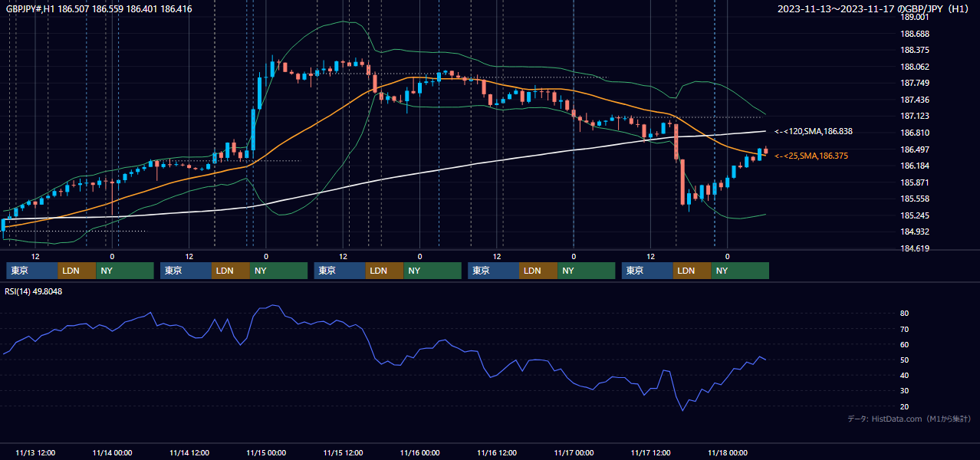Click the 185.245 price axis value
The height and width of the screenshot is (460, 980).
916,215
